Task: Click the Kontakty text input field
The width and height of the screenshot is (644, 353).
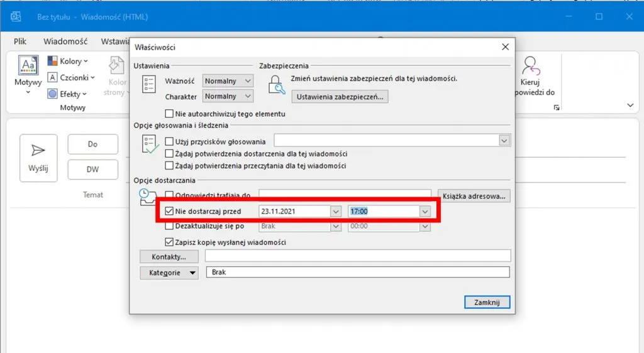Action: [357, 256]
